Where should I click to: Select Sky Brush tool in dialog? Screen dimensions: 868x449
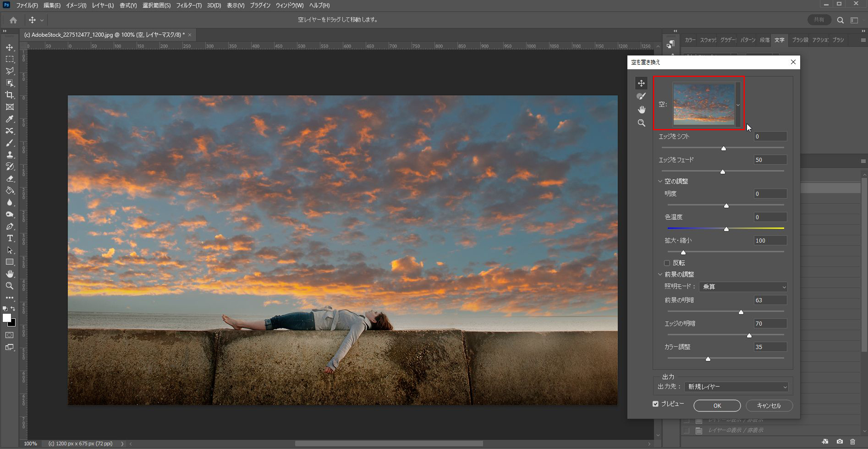tap(641, 96)
